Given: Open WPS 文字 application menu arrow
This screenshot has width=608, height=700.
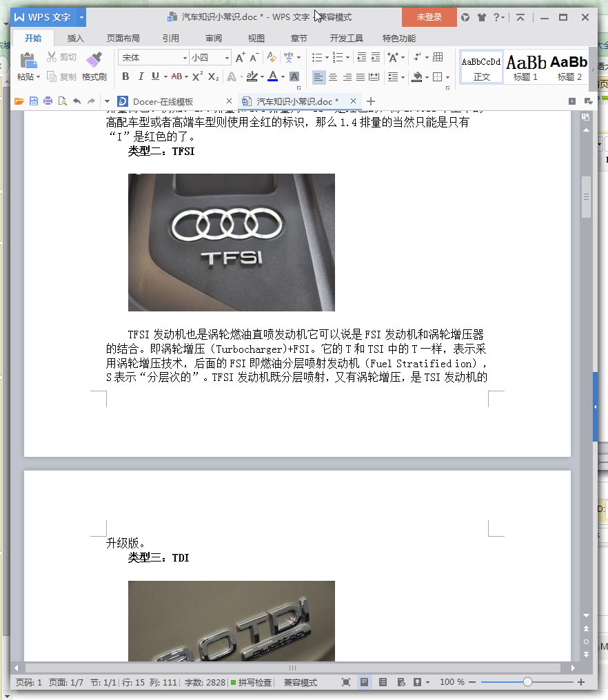Looking at the screenshot, I should coord(82,17).
